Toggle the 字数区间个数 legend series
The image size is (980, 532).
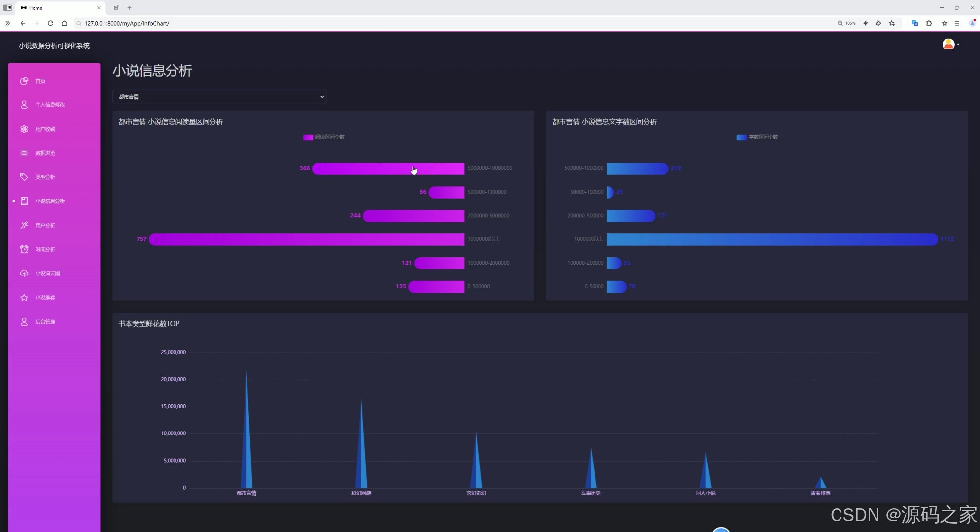[x=757, y=137]
